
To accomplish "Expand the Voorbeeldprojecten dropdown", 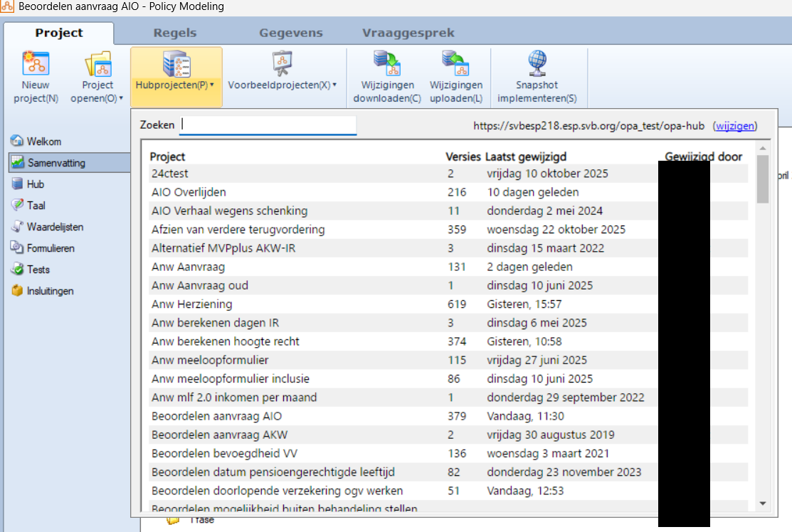I will pyautogui.click(x=282, y=85).
